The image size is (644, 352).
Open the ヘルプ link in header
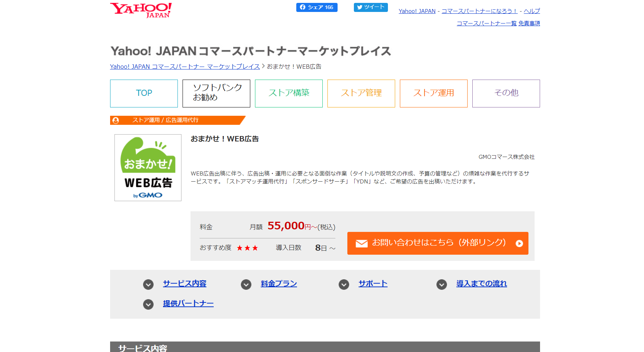[x=531, y=11]
